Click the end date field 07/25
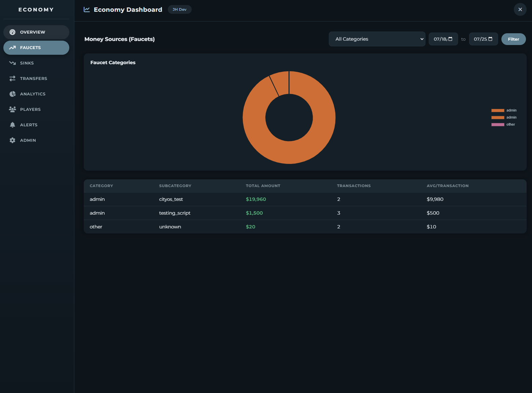The width and height of the screenshot is (532, 393). coord(483,39)
